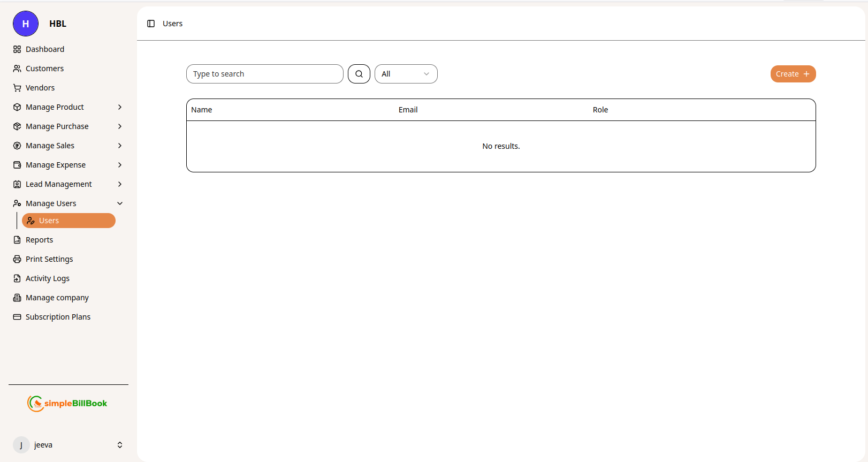Click the Print Settings printer icon
The image size is (868, 462).
[17, 259]
